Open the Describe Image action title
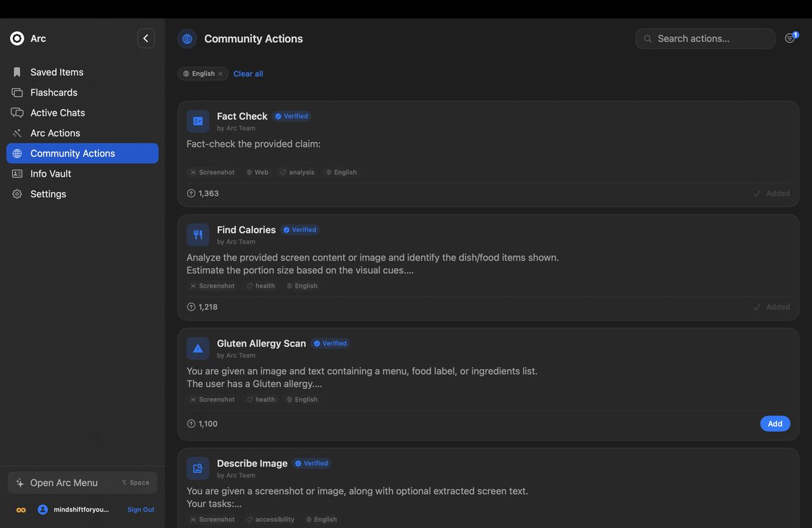Screen dimensions: 812x528 [x=252, y=464]
